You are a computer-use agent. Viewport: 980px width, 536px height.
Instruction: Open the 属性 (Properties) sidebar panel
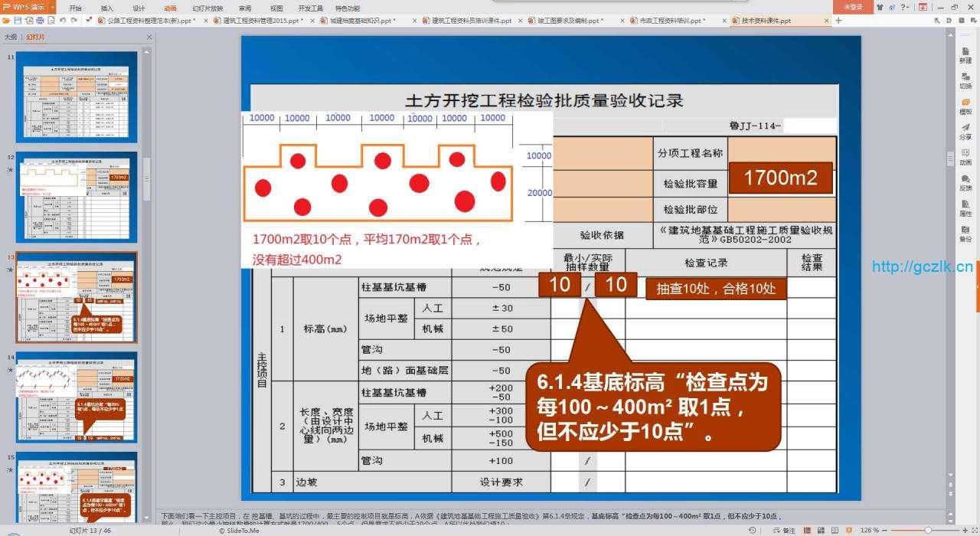(x=965, y=208)
